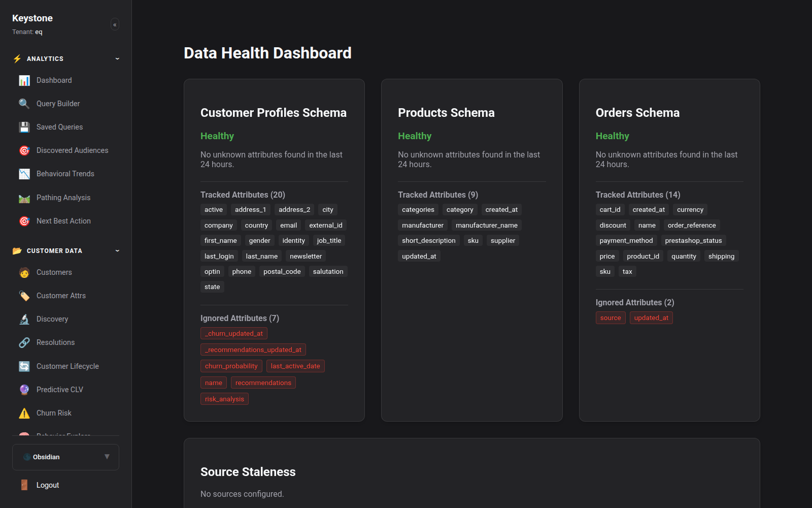Viewport: 812px width, 508px height.
Task: Click the churn_probability ignored tag
Action: coord(231,366)
